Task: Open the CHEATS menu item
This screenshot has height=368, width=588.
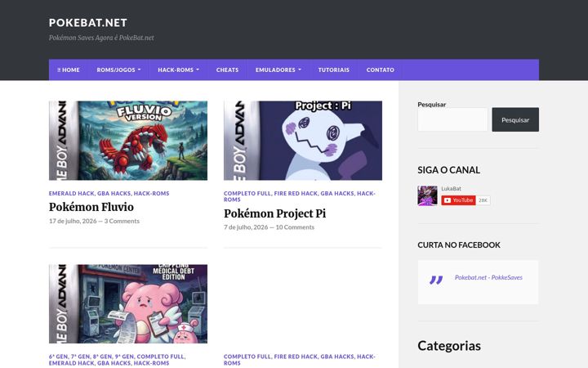Action: (x=227, y=70)
